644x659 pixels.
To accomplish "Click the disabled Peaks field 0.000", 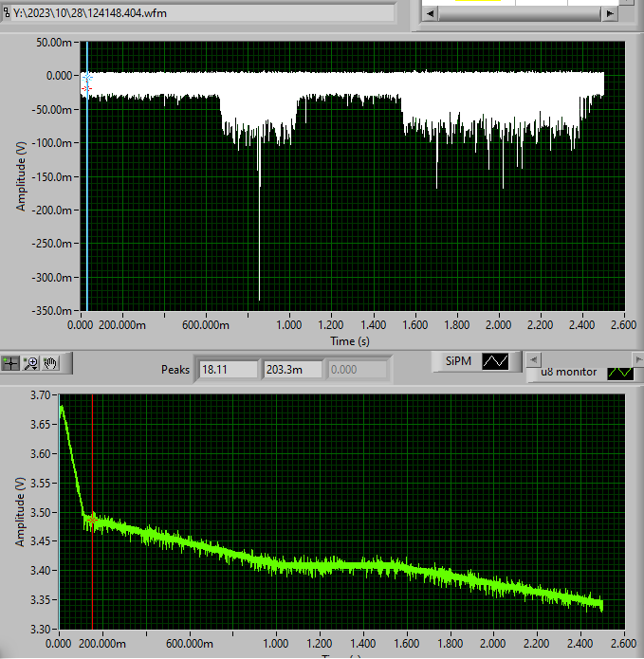I will coord(357,370).
